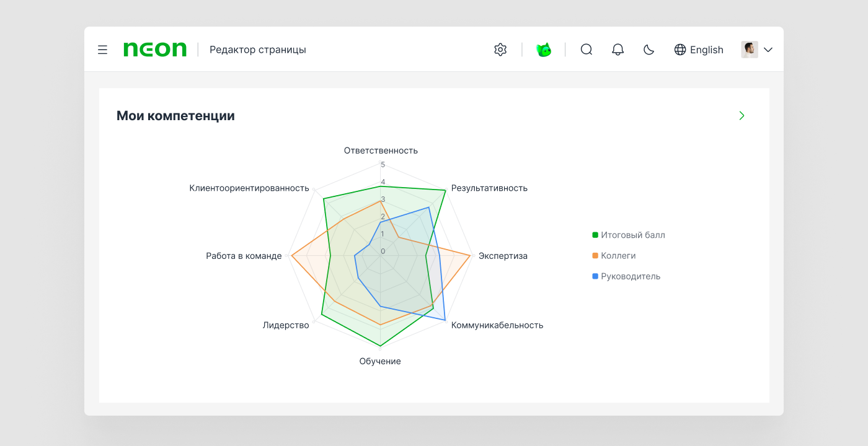Screen dimensions: 868x446
Task: Expand Мои компетенции with green chevron
Action: tap(742, 116)
